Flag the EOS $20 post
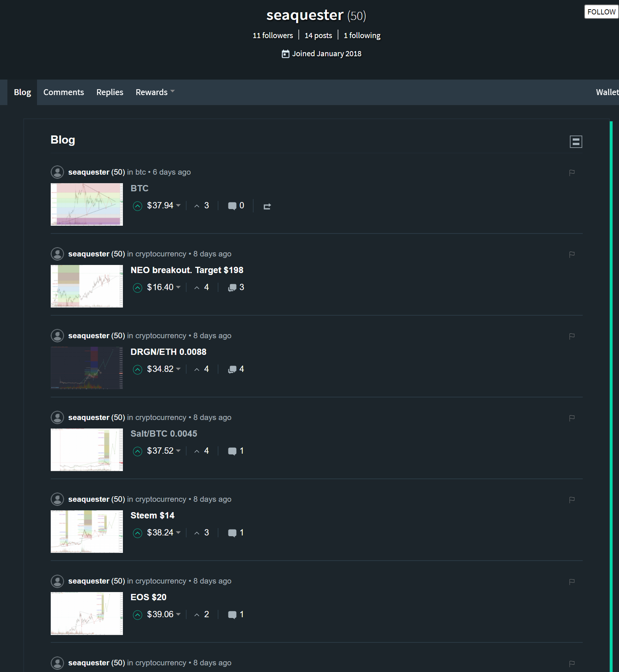The height and width of the screenshot is (672, 619). 572,581
